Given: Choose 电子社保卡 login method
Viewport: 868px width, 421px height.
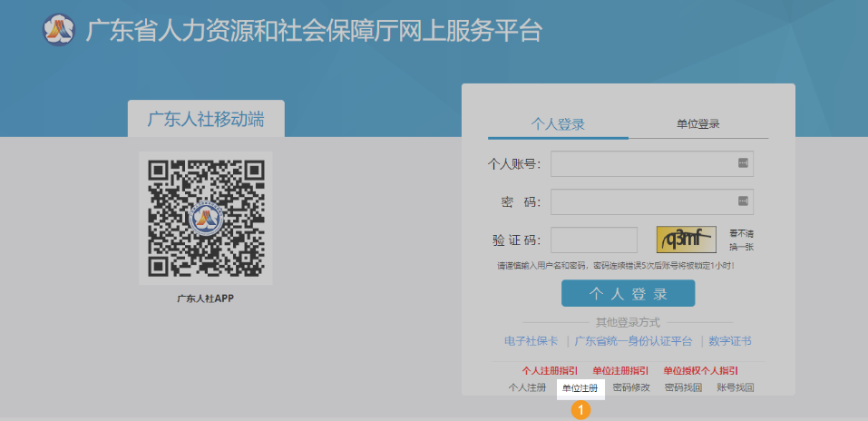Looking at the screenshot, I should pyautogui.click(x=532, y=341).
